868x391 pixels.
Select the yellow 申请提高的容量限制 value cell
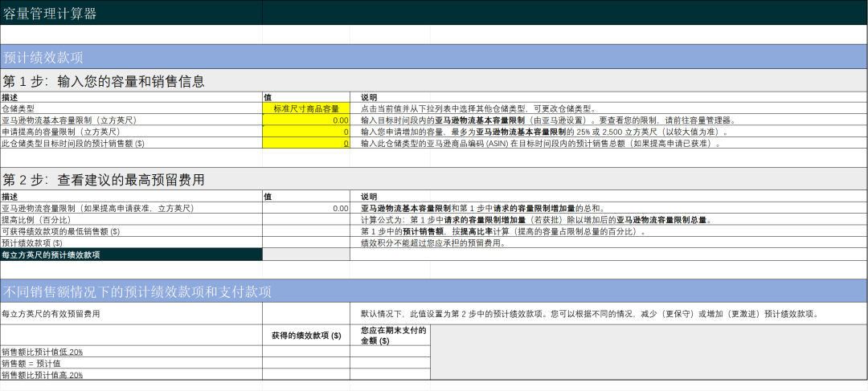[x=306, y=132]
